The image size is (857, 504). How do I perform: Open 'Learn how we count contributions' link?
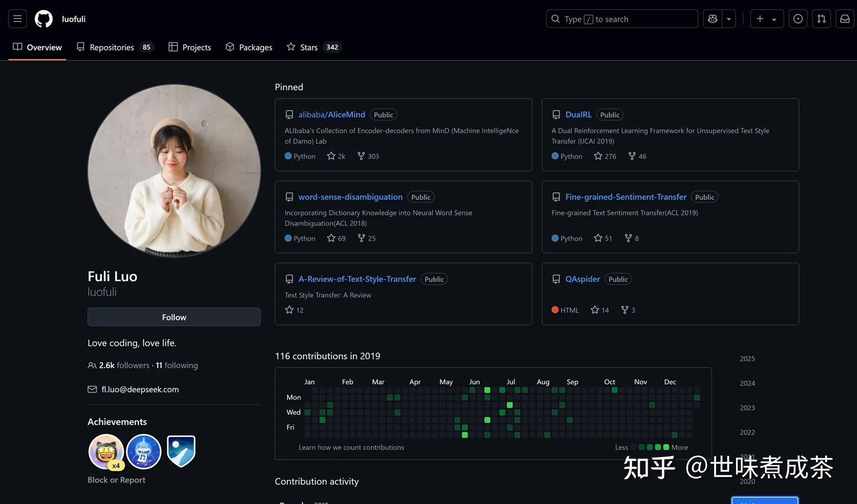pyautogui.click(x=351, y=447)
